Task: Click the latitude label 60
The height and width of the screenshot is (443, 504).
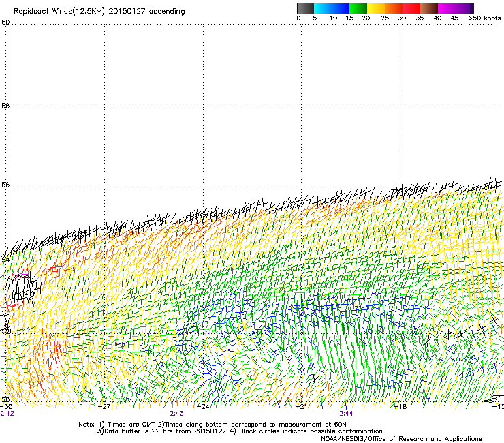Action: (x=5, y=22)
